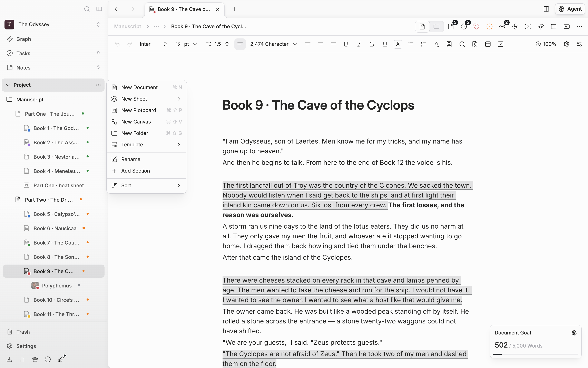Open the AI sparkle icon
Screen dimensions: 588x368
coord(541,27)
